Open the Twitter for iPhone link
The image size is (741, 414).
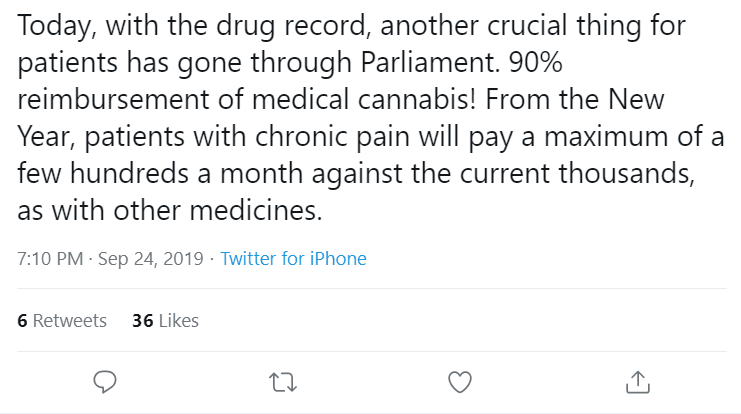click(x=293, y=259)
